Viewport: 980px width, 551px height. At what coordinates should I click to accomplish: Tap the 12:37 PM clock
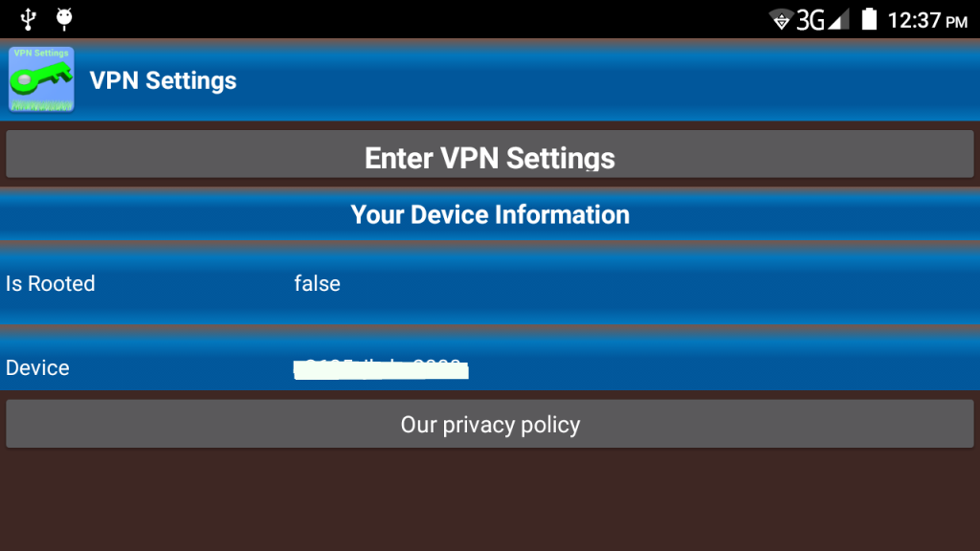pos(926,20)
